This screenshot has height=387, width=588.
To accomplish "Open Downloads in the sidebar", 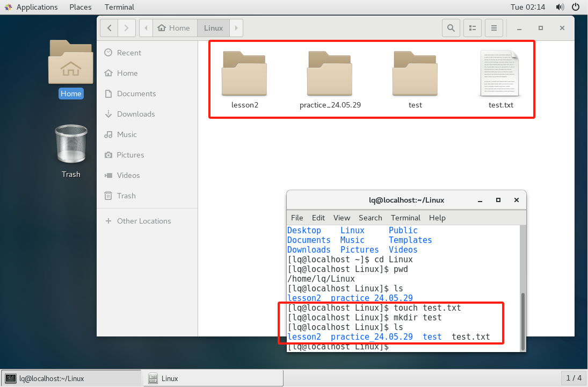I will tap(147, 114).
